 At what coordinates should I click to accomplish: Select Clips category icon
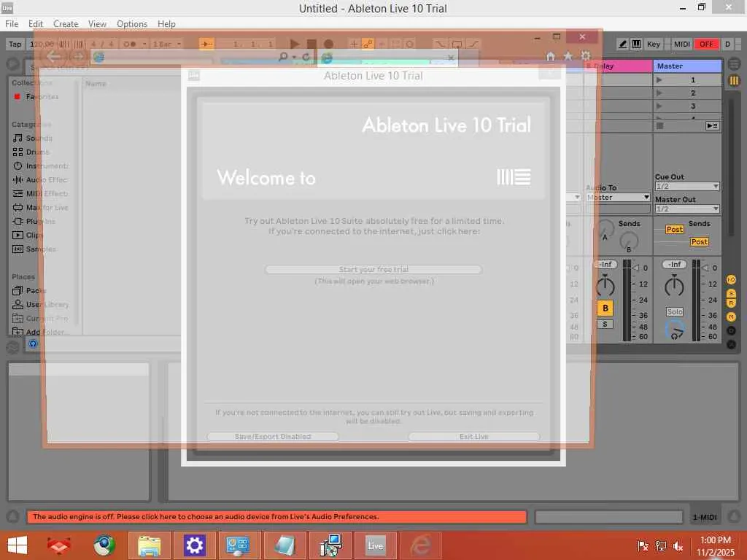click(18, 235)
